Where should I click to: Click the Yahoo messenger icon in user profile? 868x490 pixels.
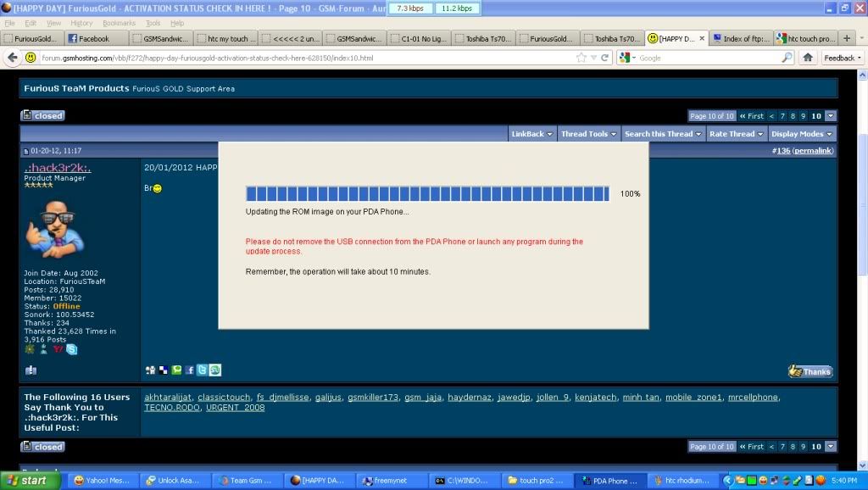(x=58, y=348)
